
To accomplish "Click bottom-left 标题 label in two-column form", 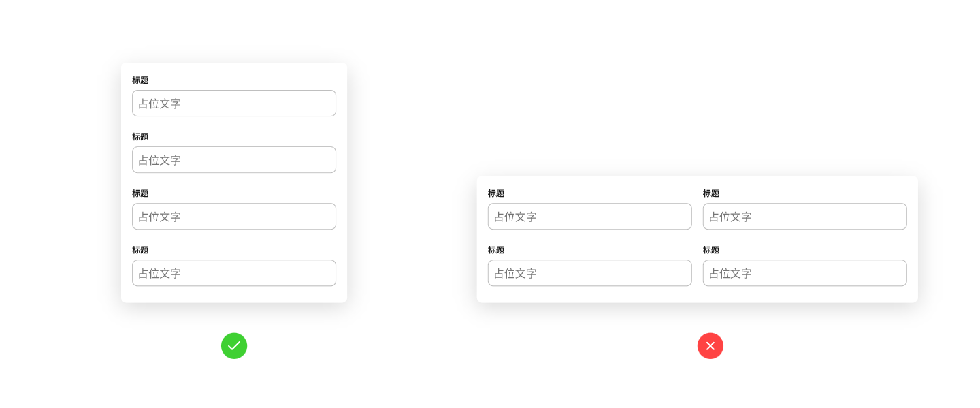I will click(x=496, y=250).
